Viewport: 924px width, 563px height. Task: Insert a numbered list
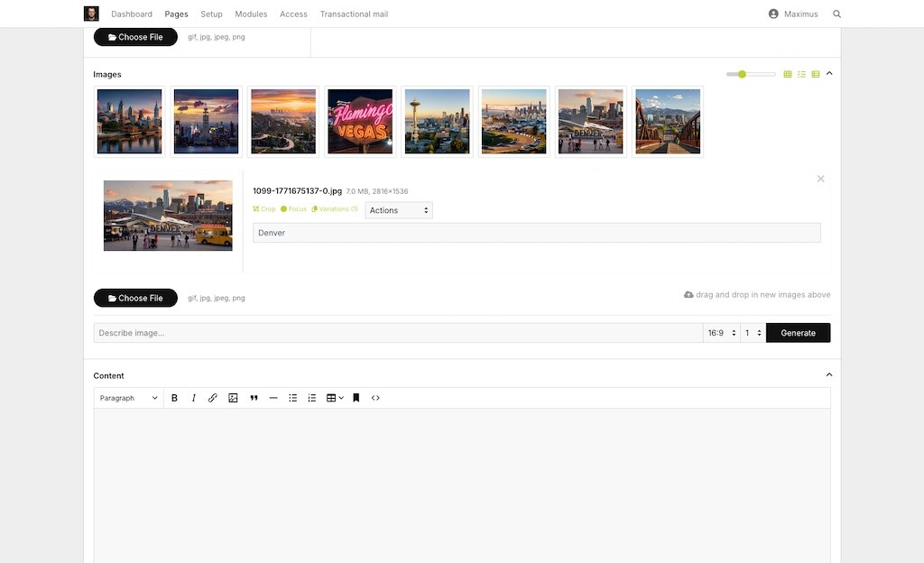coord(312,398)
